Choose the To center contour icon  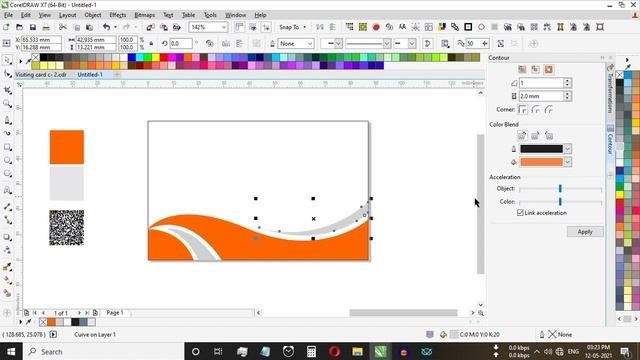click(x=522, y=69)
